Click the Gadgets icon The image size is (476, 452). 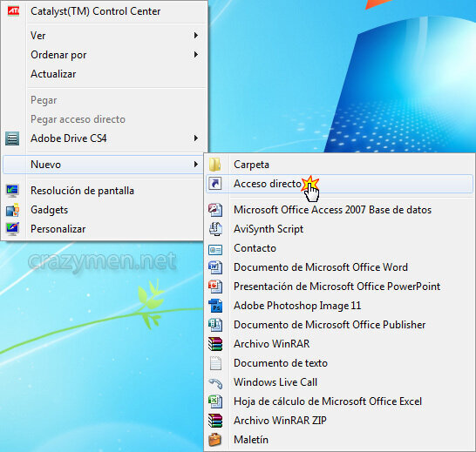point(12,210)
